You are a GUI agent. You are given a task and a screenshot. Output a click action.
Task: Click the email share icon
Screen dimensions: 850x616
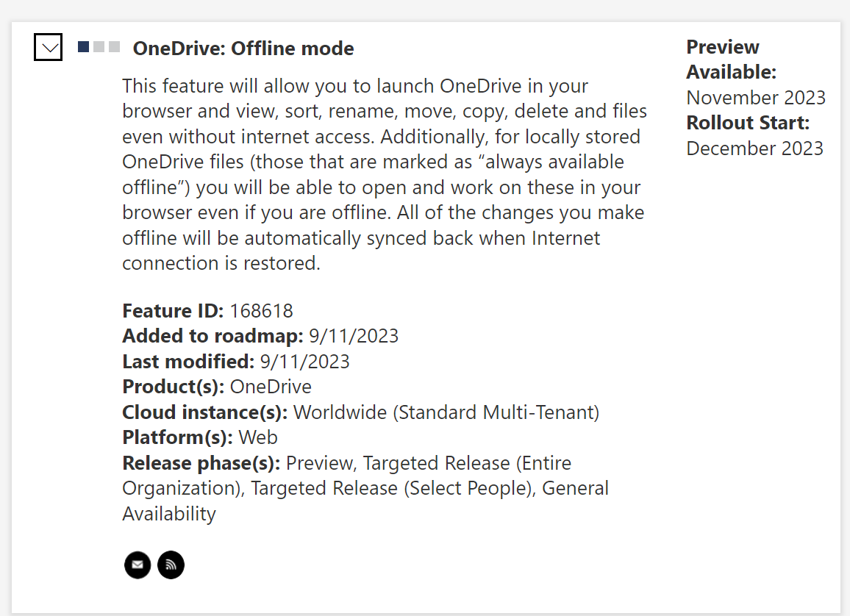137,565
